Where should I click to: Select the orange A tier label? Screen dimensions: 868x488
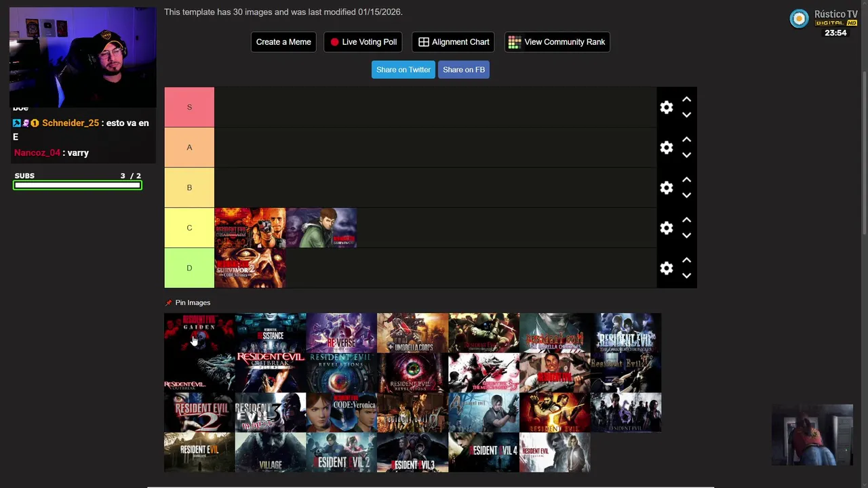[189, 147]
